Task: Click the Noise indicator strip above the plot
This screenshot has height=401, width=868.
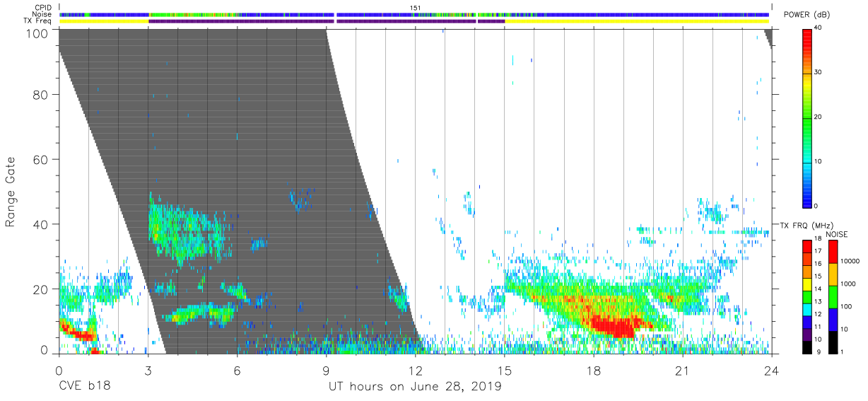Action: 414,14
